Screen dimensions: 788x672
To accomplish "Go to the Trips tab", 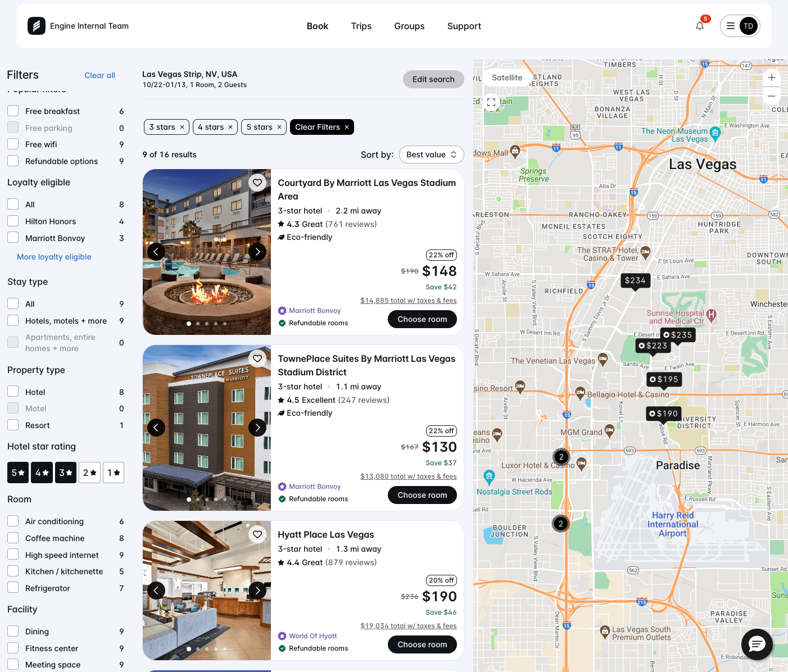I will (361, 26).
